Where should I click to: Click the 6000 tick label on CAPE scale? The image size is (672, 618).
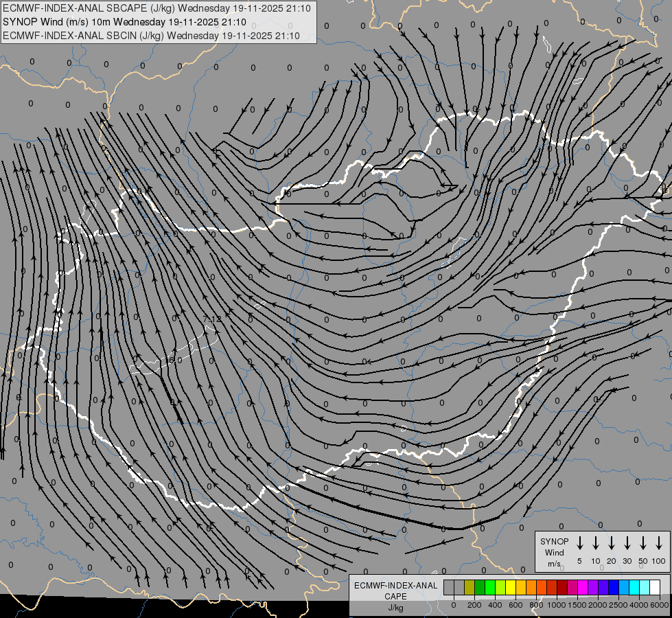pos(660,605)
